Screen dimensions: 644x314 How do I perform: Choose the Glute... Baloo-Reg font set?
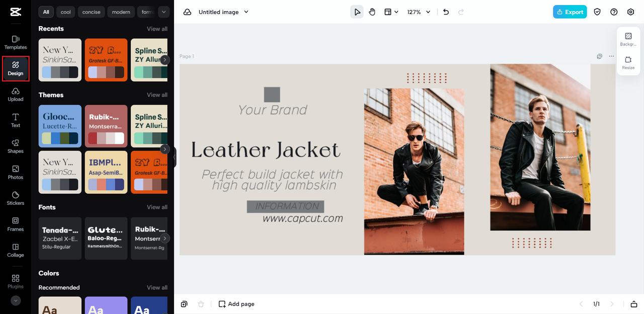pyautogui.click(x=106, y=239)
